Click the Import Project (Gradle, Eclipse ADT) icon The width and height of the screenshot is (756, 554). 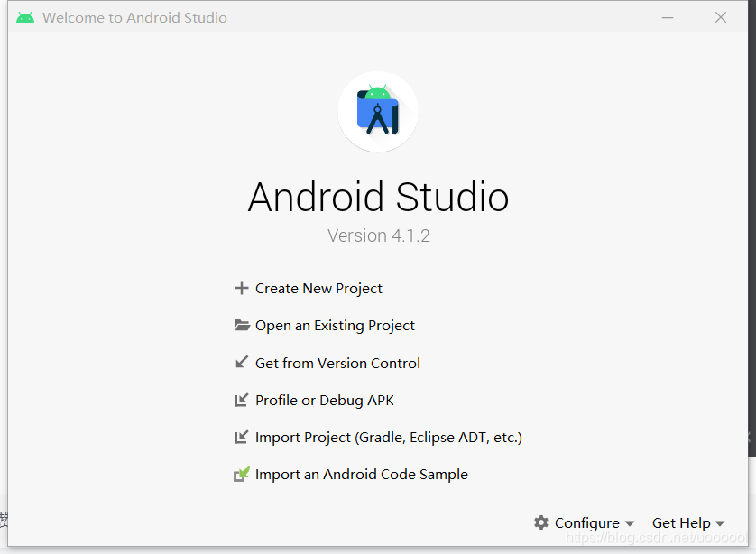pyautogui.click(x=242, y=437)
